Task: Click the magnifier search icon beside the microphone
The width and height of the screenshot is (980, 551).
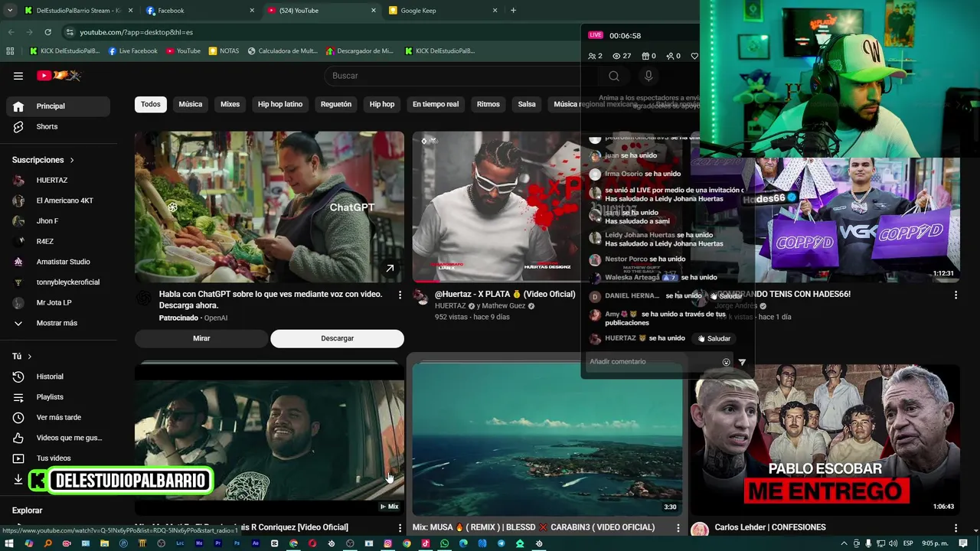Action: click(614, 76)
